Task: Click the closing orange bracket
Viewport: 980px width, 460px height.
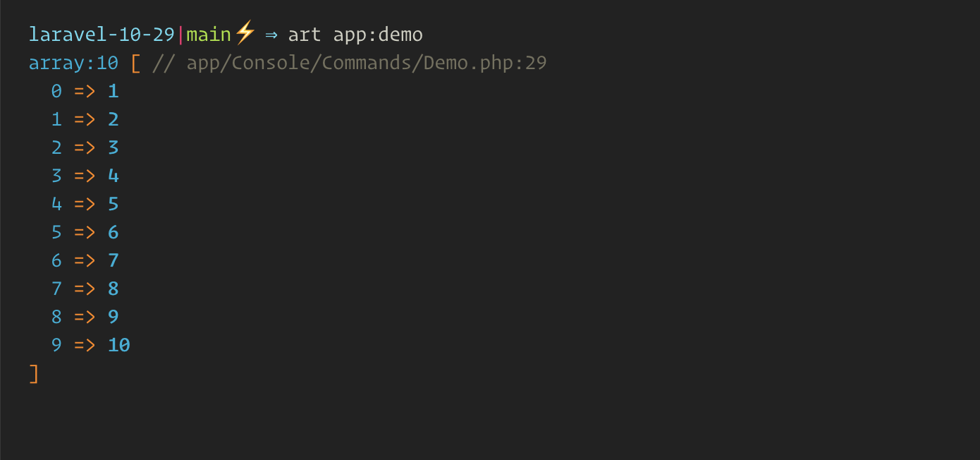Action: tap(34, 373)
